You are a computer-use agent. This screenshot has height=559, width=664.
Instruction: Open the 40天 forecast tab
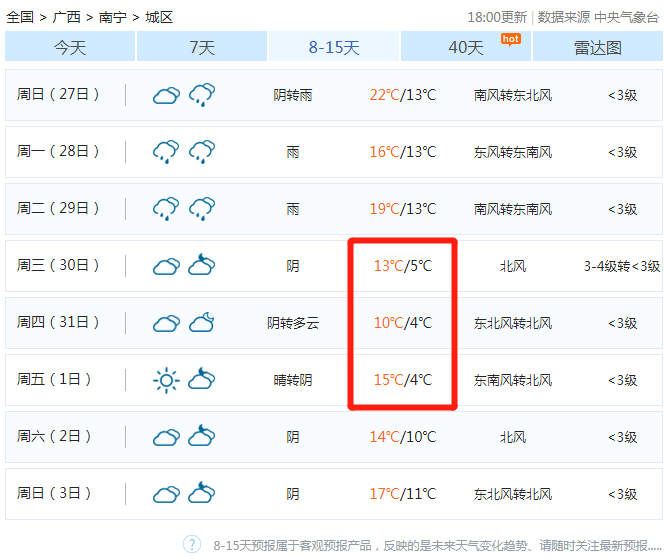tap(466, 47)
